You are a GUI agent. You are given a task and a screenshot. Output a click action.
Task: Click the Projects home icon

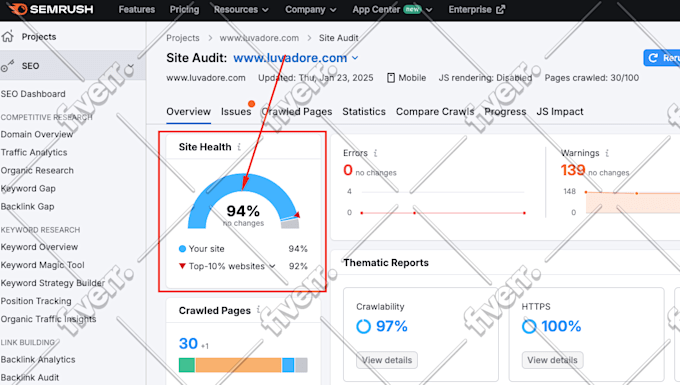(x=8, y=36)
